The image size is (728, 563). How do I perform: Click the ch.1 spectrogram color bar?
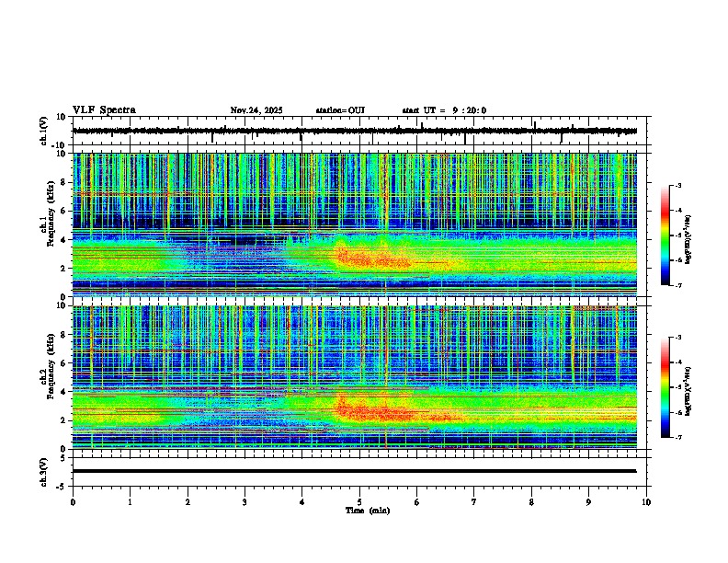(x=665, y=235)
